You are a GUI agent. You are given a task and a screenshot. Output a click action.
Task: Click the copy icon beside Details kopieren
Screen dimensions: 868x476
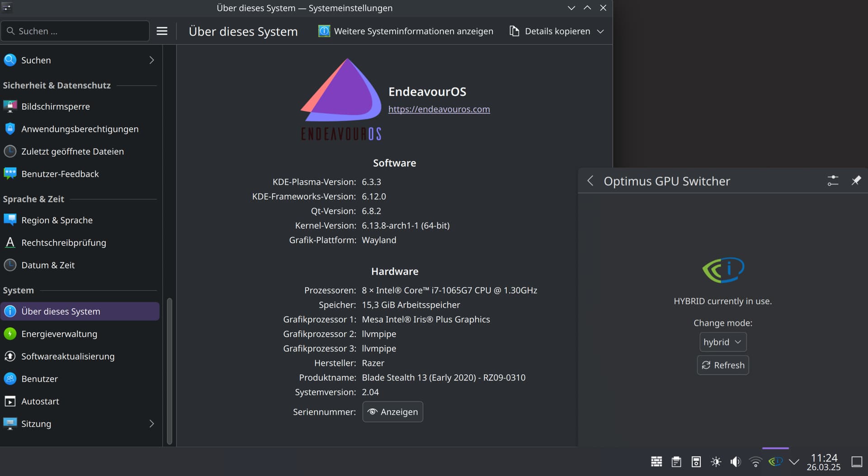pyautogui.click(x=514, y=31)
